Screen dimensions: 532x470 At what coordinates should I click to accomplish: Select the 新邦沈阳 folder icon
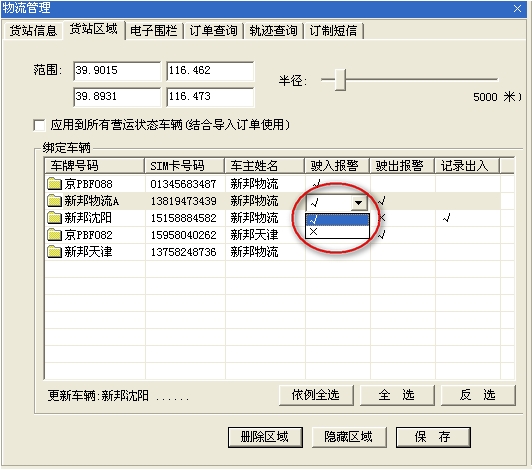pos(54,218)
